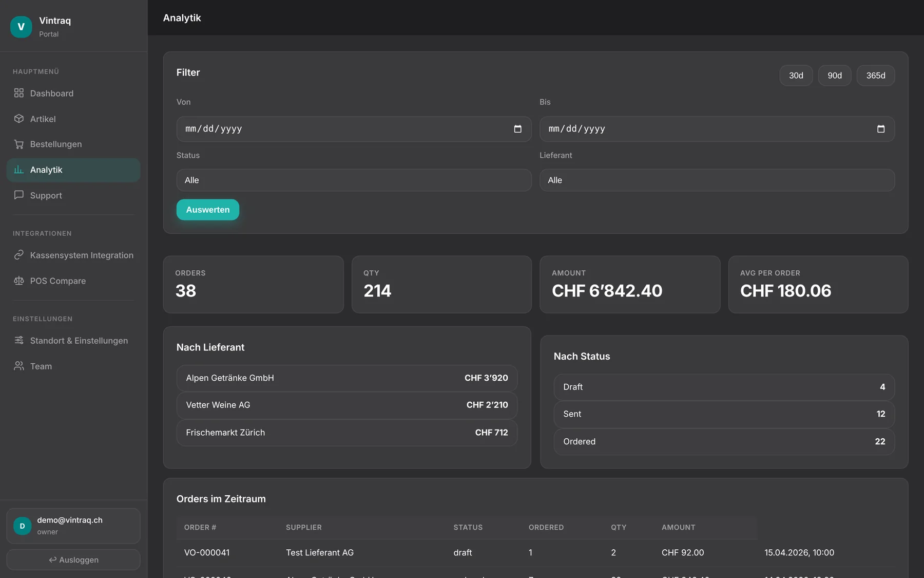Screen dimensions: 924x578
Task: Click the Team people icon
Action: click(x=19, y=366)
